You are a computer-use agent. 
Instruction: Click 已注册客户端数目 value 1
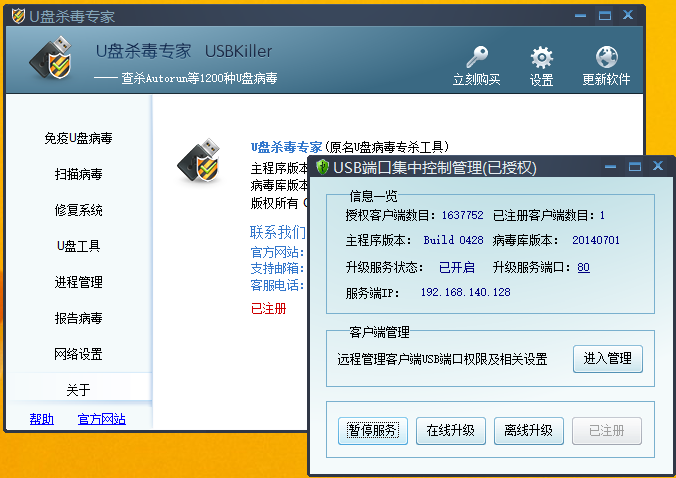tap(602, 215)
